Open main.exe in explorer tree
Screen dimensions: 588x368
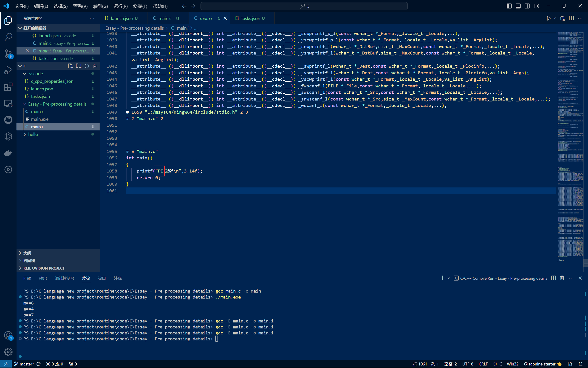tap(58, 119)
